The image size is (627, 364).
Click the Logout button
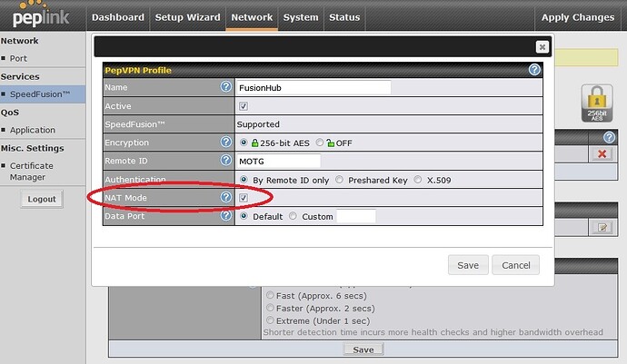pyautogui.click(x=42, y=199)
